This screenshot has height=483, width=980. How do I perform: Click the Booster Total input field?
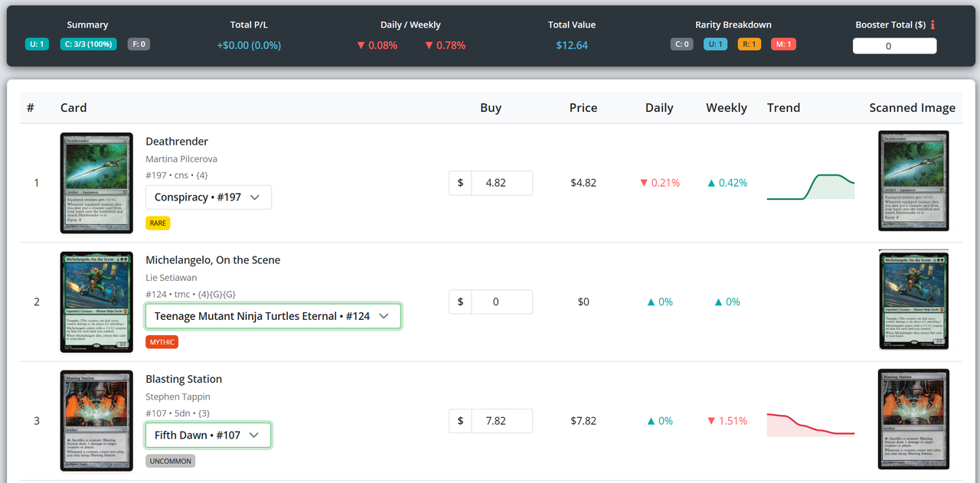(894, 46)
